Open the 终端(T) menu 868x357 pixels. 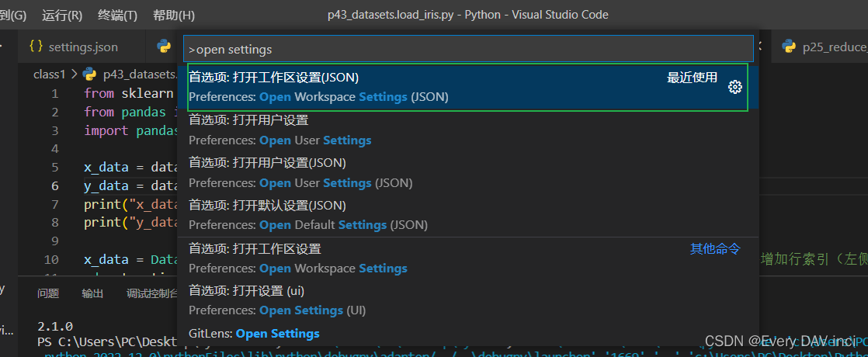[x=117, y=15]
